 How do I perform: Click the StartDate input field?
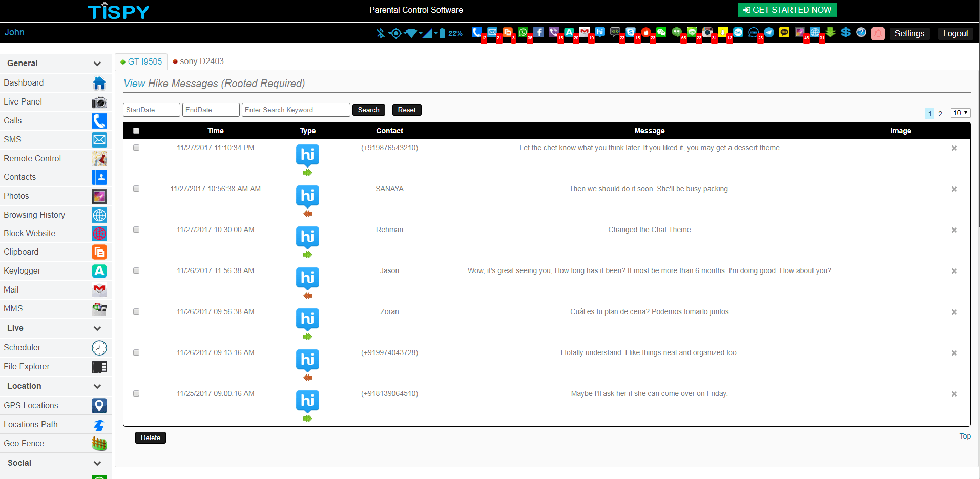(x=152, y=110)
